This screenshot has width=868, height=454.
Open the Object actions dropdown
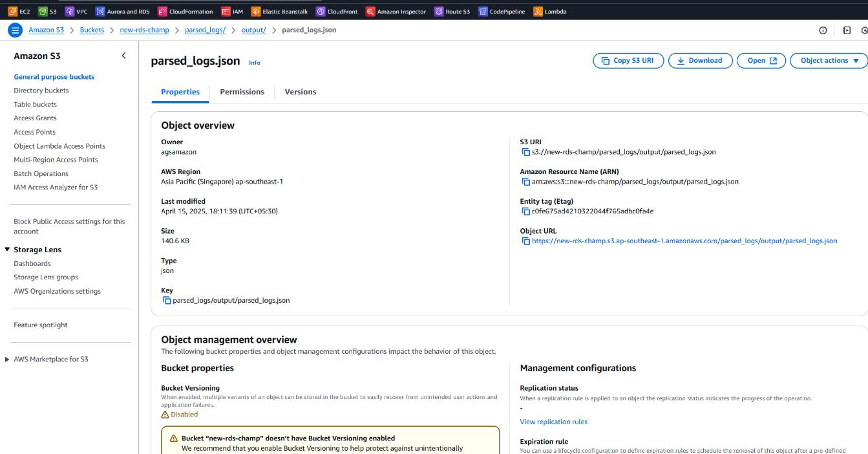[x=829, y=61]
